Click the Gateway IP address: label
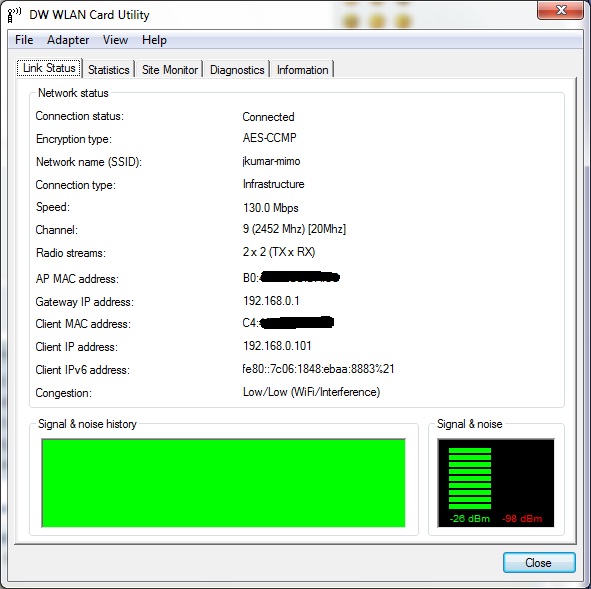 pyautogui.click(x=84, y=302)
